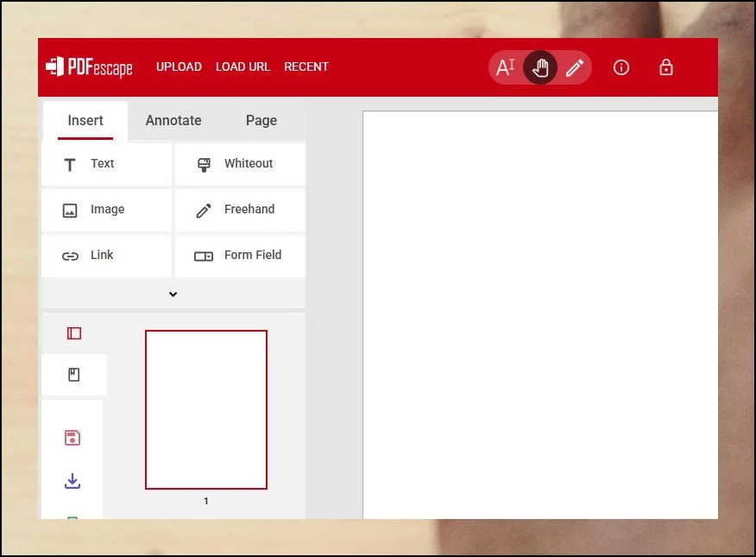Activate the hand pan tool
The width and height of the screenshot is (756, 557).
(540, 67)
